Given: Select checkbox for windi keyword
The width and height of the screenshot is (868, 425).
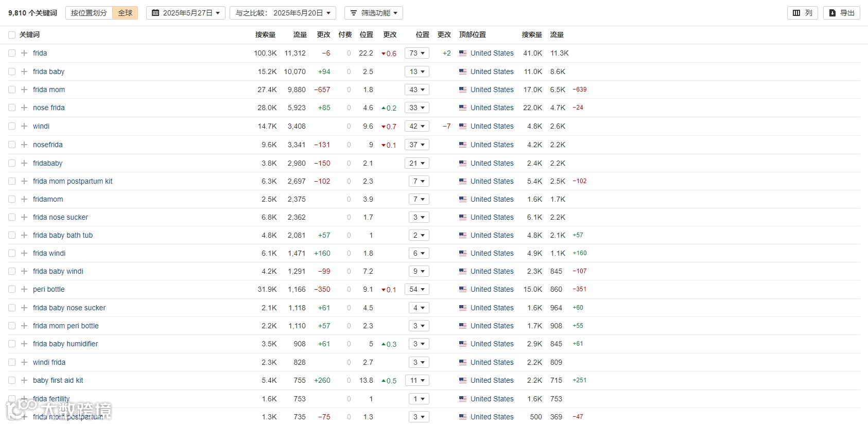Looking at the screenshot, I should click(x=12, y=126).
